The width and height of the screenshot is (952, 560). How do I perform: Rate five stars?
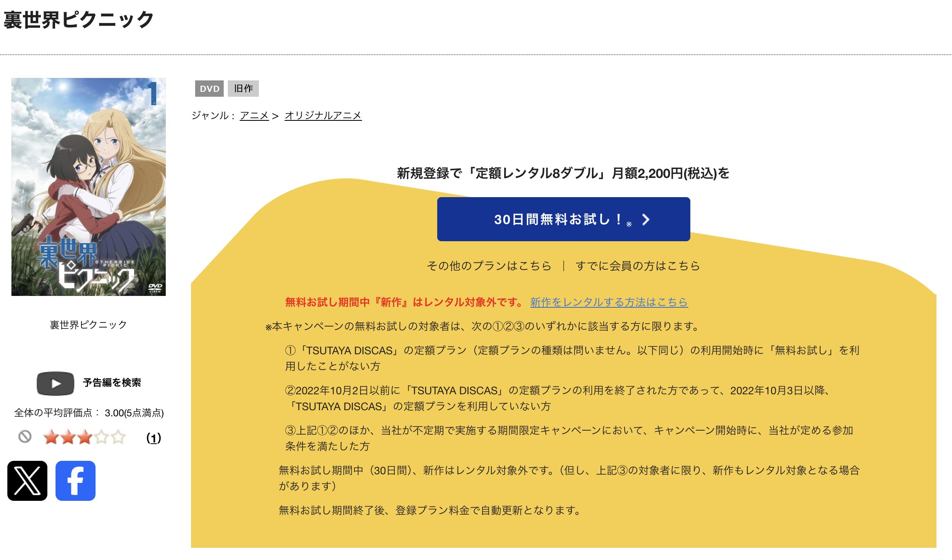click(x=118, y=437)
